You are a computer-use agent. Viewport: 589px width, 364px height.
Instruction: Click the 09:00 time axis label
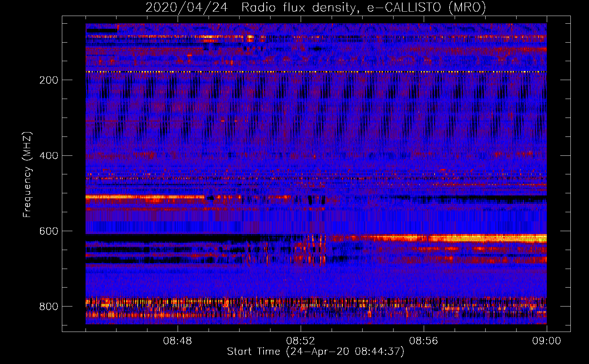(x=547, y=341)
